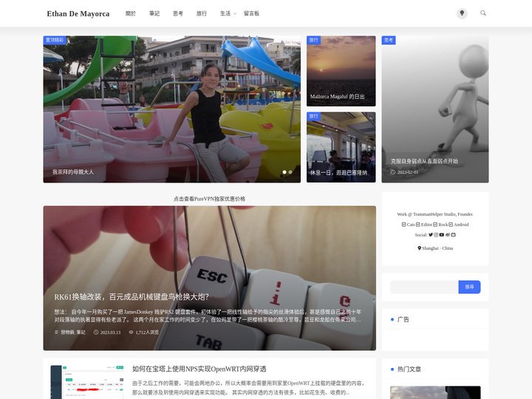Image resolution: width=532 pixels, height=399 pixels.
Task: Open search using the magnifier icon
Action: pos(482,13)
